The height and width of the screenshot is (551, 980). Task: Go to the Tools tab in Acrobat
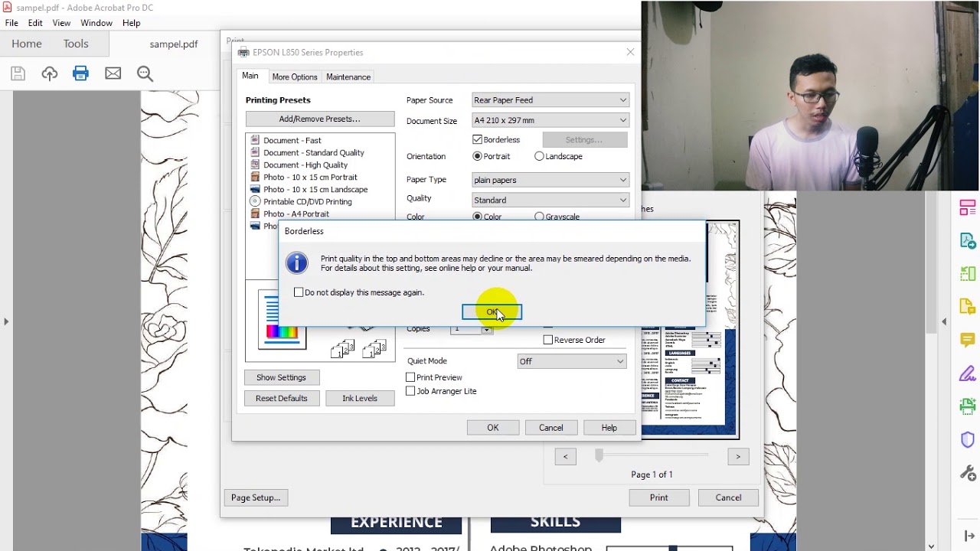[76, 44]
